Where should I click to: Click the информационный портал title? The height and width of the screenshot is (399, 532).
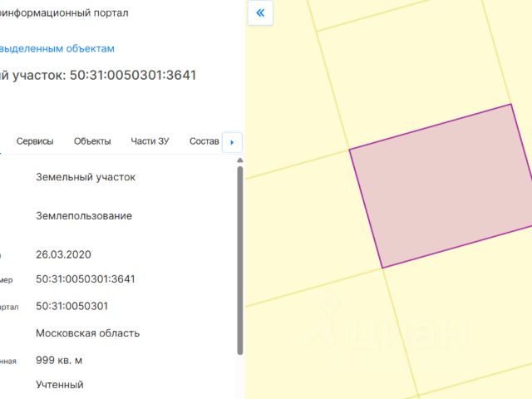64,13
